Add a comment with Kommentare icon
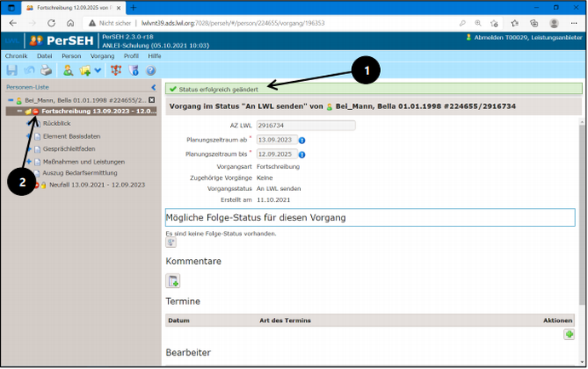Viewport: 588px width, 369px height. pos(173,281)
